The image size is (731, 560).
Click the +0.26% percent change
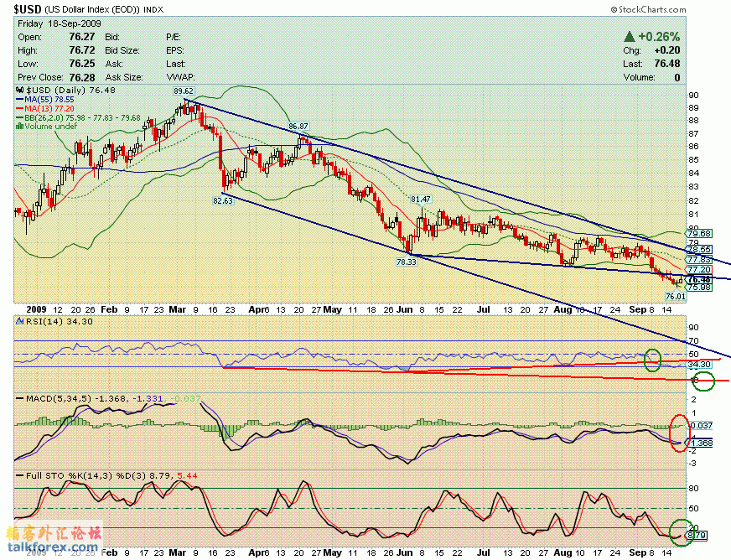pos(659,36)
